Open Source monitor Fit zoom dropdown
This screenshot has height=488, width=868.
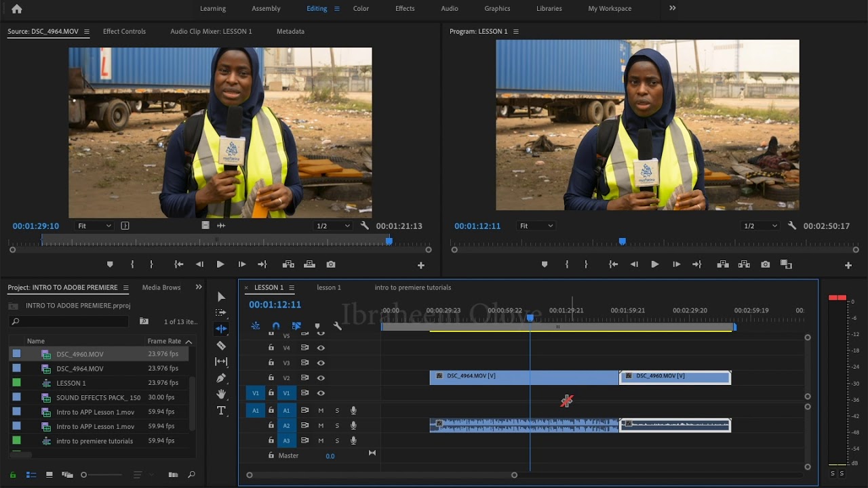pyautogui.click(x=94, y=226)
